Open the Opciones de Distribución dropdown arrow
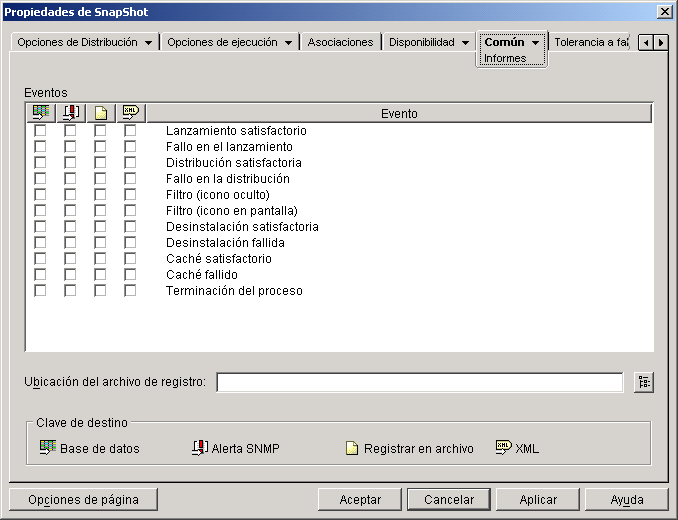This screenshot has width=678, height=520. tap(148, 43)
